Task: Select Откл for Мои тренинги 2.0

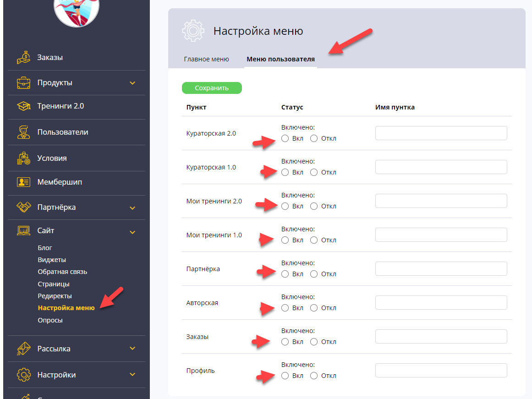Action: pos(314,206)
